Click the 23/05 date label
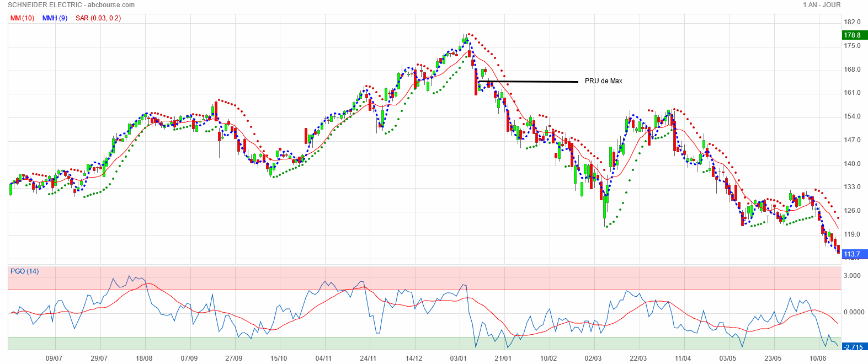Screen dimensions: 868x364 point(773,358)
